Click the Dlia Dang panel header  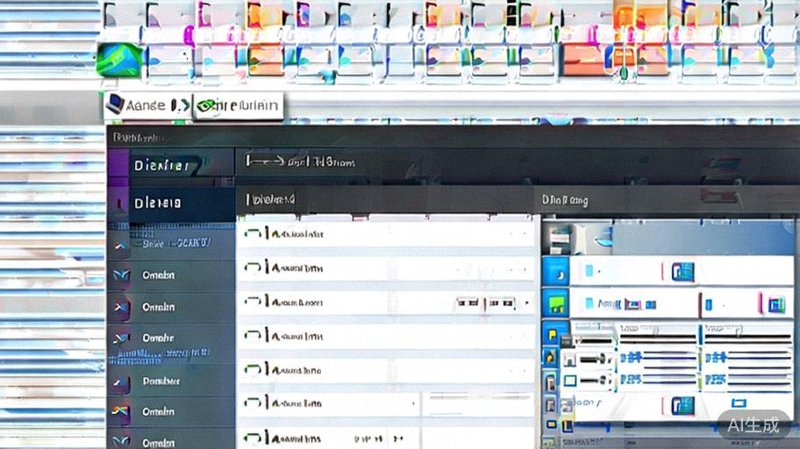pyautogui.click(x=565, y=201)
